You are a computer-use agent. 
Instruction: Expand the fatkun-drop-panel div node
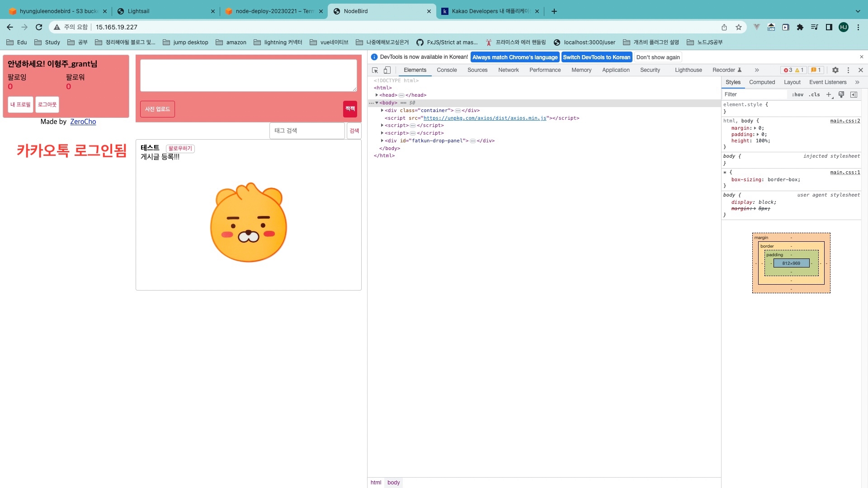(382, 141)
